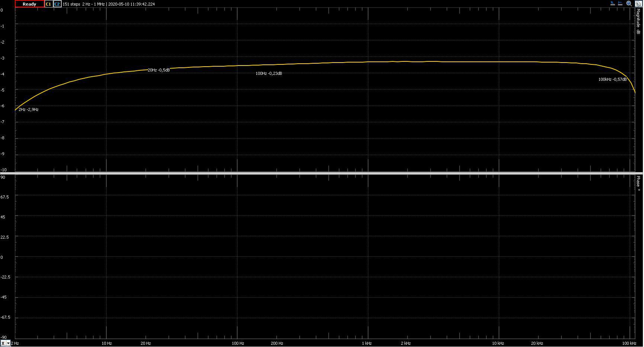
Task: Click the '200 Hz' frequency axis label
Action: click(x=277, y=343)
